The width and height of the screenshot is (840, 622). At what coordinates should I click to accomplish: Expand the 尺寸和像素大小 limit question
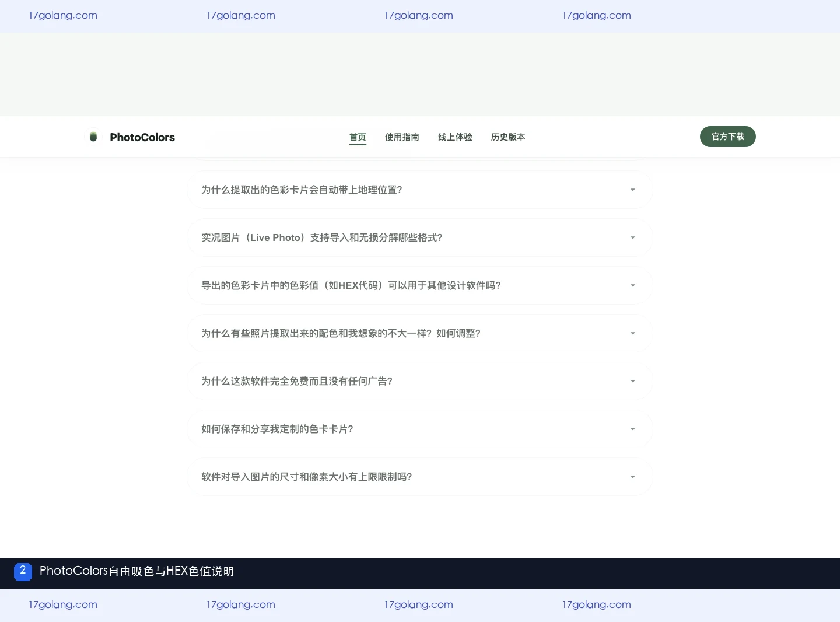coord(419,477)
